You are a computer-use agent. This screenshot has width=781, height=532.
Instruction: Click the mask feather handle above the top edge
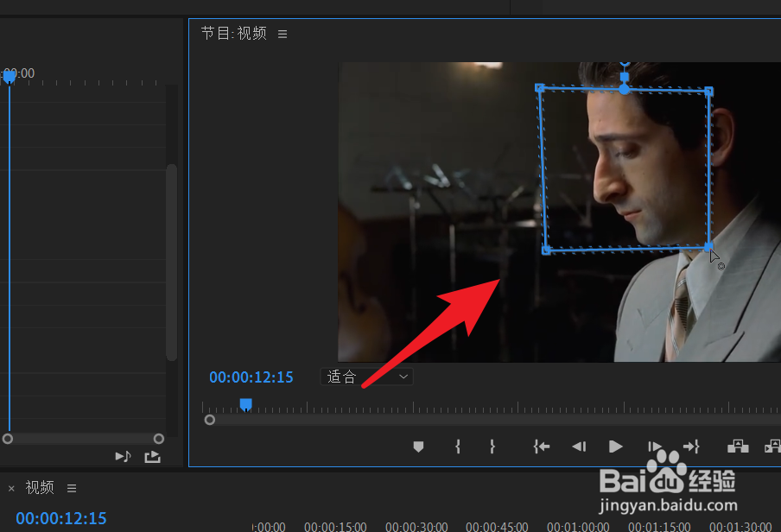point(625,76)
